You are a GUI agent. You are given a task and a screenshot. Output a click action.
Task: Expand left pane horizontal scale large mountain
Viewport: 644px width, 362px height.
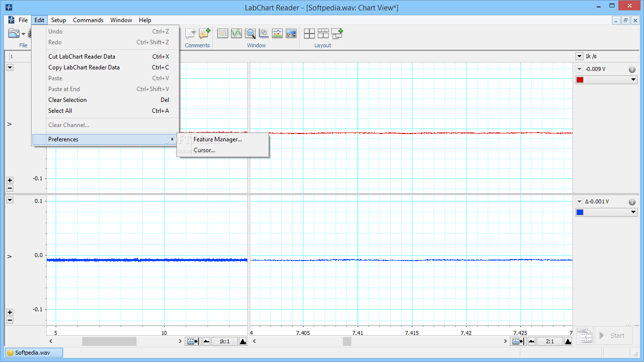click(242, 341)
